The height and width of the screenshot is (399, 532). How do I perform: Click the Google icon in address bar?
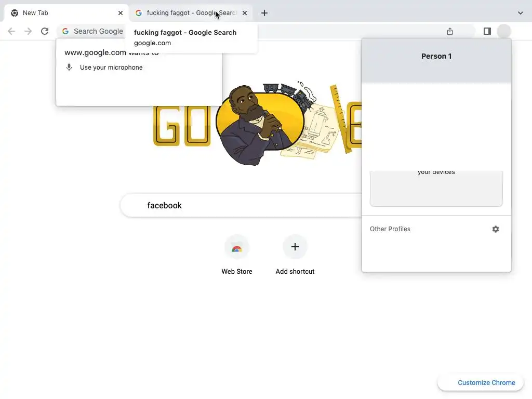(x=65, y=31)
